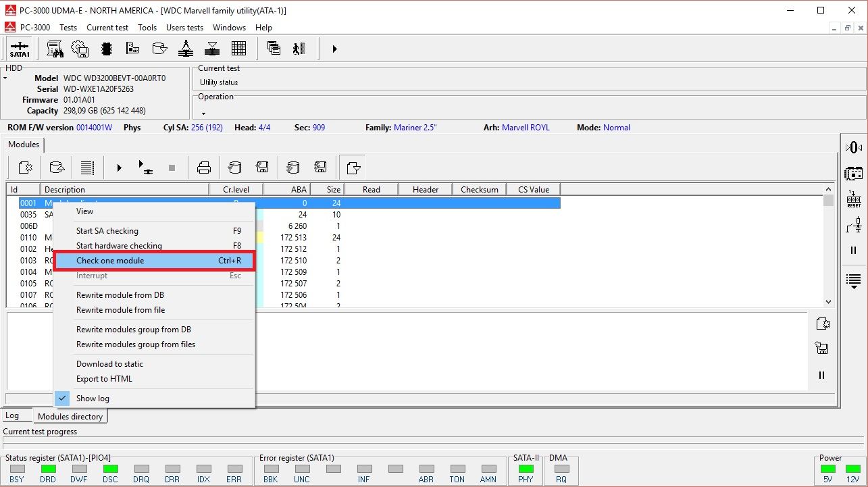
Task: Click the play-with-step icon in Modules toolbar
Action: click(145, 168)
